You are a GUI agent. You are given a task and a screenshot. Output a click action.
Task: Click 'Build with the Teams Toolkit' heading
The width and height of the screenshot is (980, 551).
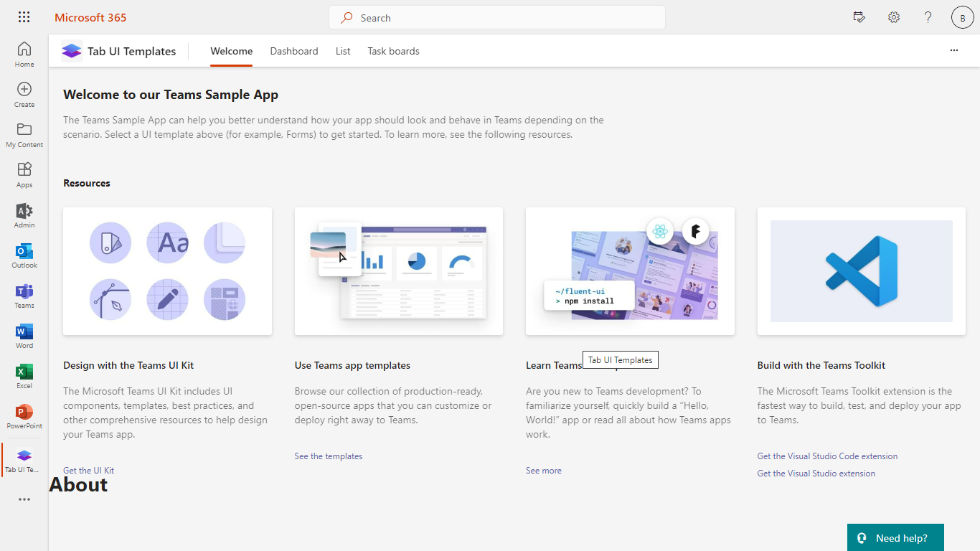[821, 365]
